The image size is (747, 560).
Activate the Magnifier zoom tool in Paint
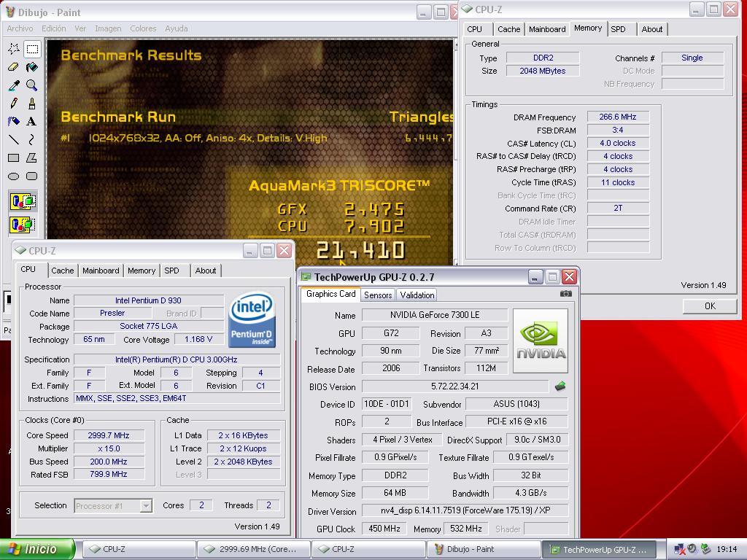point(32,85)
